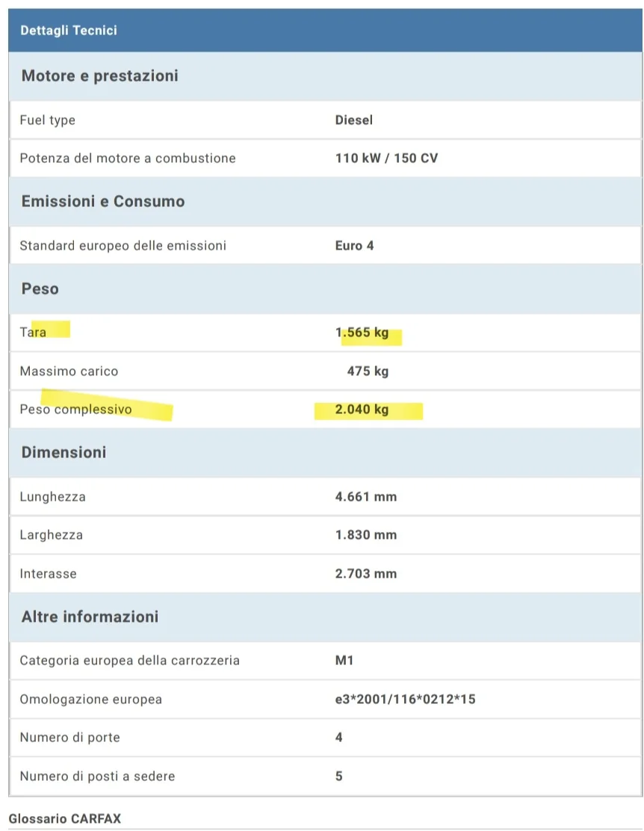The width and height of the screenshot is (644, 831).
Task: Select the highlighted Tara label
Action: (x=34, y=332)
